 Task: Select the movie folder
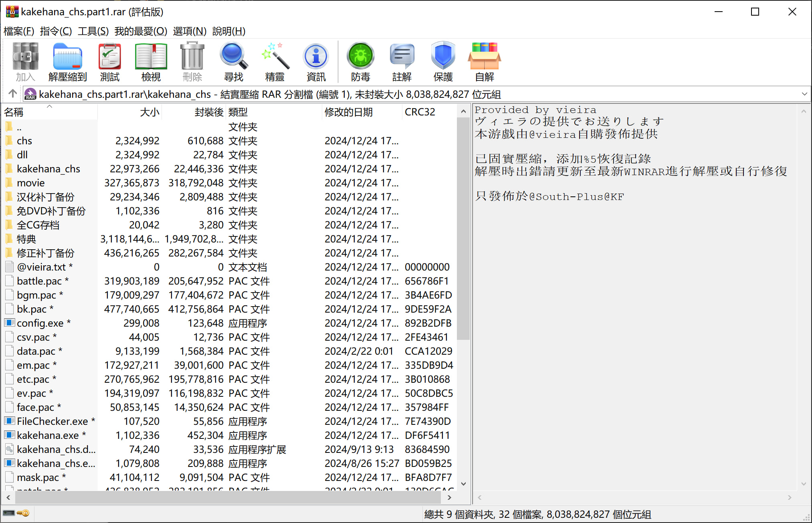30,183
